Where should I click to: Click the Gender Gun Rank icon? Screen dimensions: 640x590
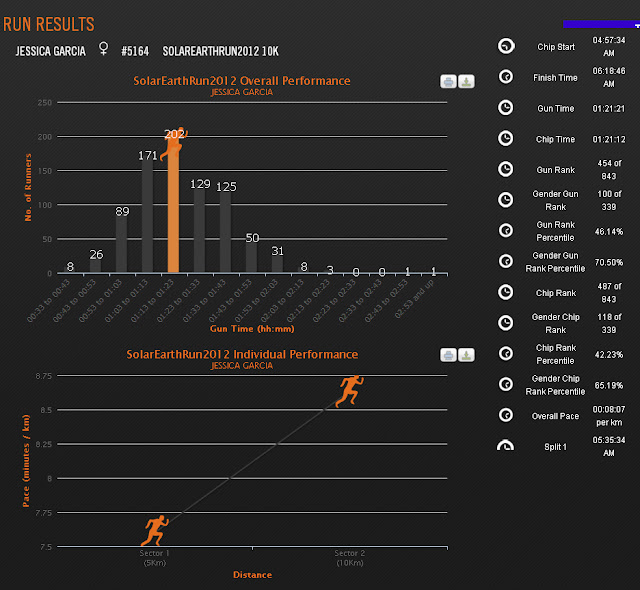506,200
